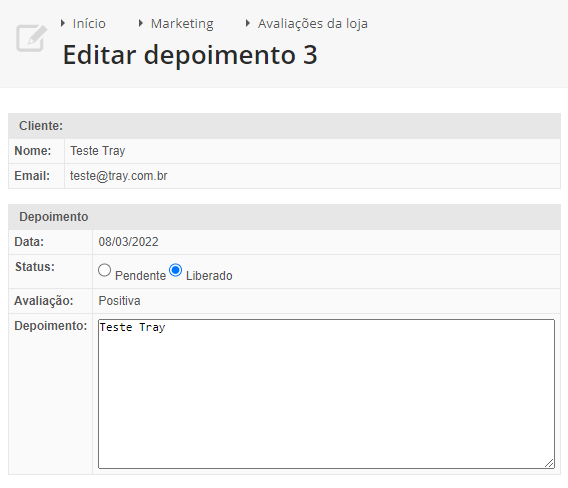Click the arrow before Avaliações da loja
Image resolution: width=568 pixels, height=488 pixels.
tap(248, 24)
